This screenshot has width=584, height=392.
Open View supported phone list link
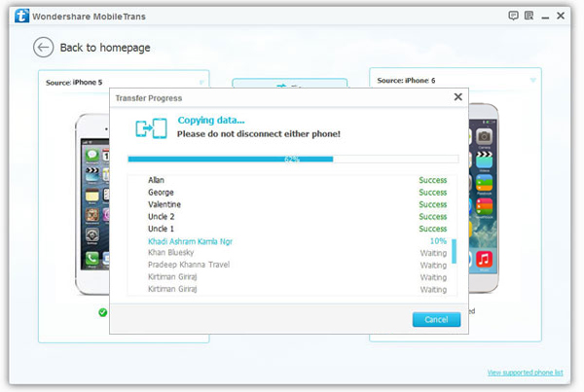coord(526,373)
